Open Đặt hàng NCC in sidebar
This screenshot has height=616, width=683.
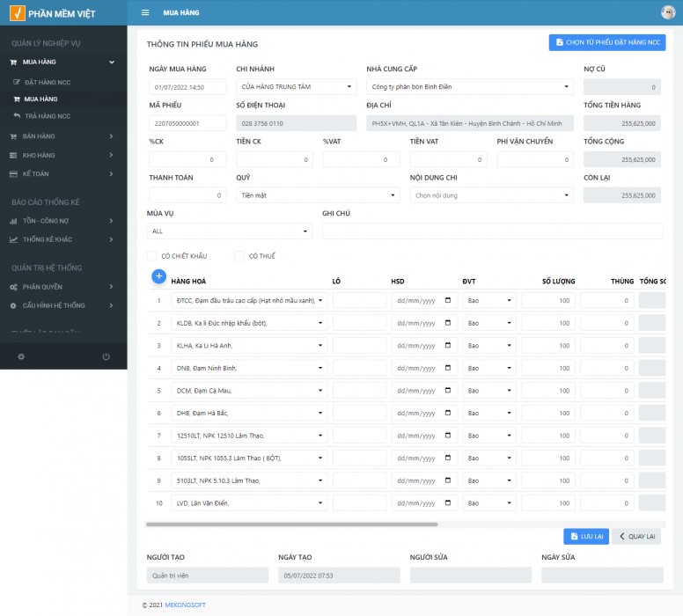point(46,82)
